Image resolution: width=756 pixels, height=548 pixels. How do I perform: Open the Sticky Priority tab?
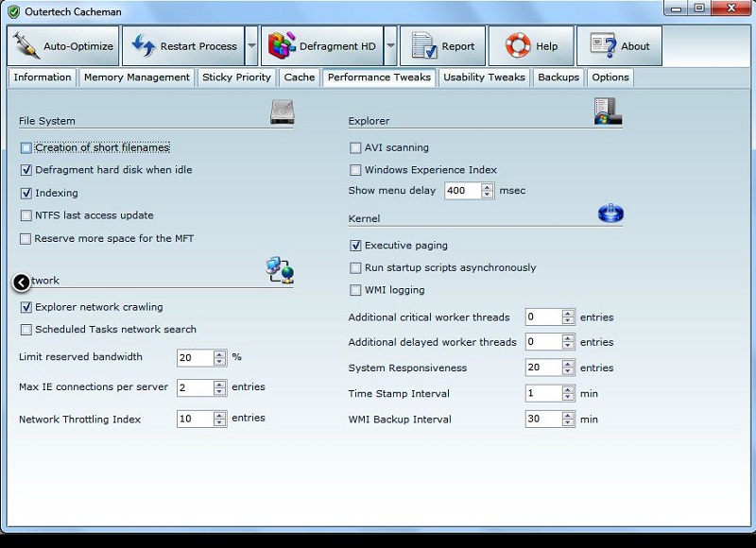coord(236,77)
